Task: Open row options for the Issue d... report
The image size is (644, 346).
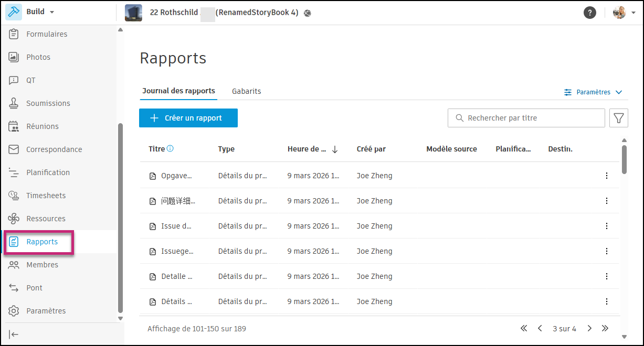Action: pyautogui.click(x=607, y=226)
